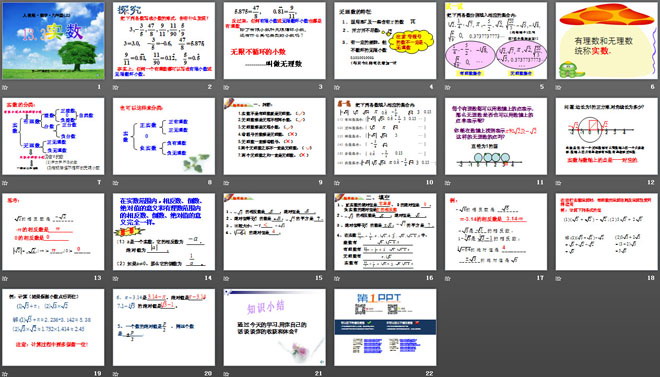Click the animation star icon under slide 17
This screenshot has height=377, width=660.
448,278
